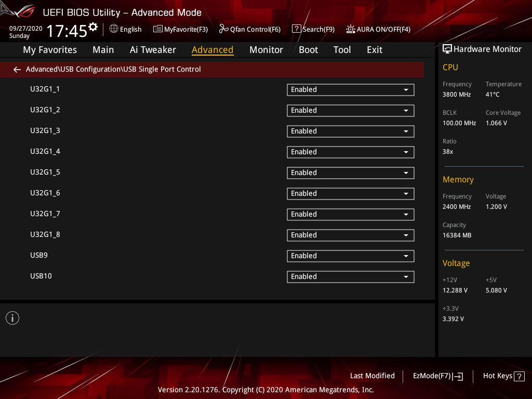
Task: Select the Advanced tab
Action: 212,50
